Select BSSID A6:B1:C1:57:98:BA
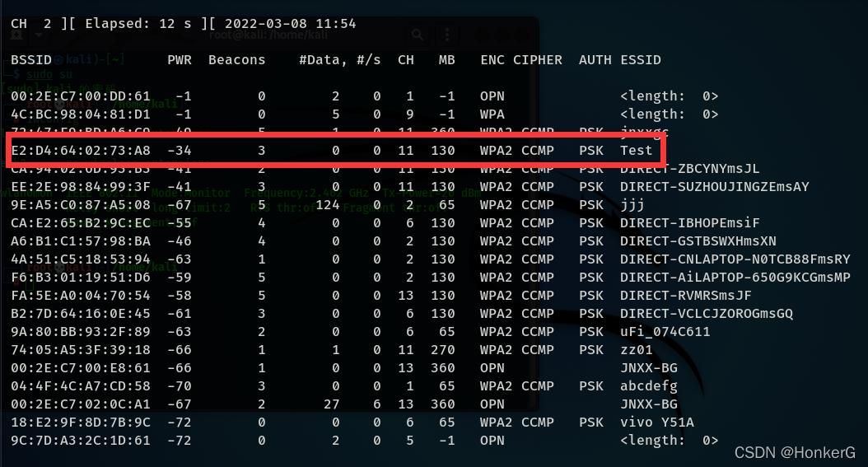868x467 pixels. [80, 241]
